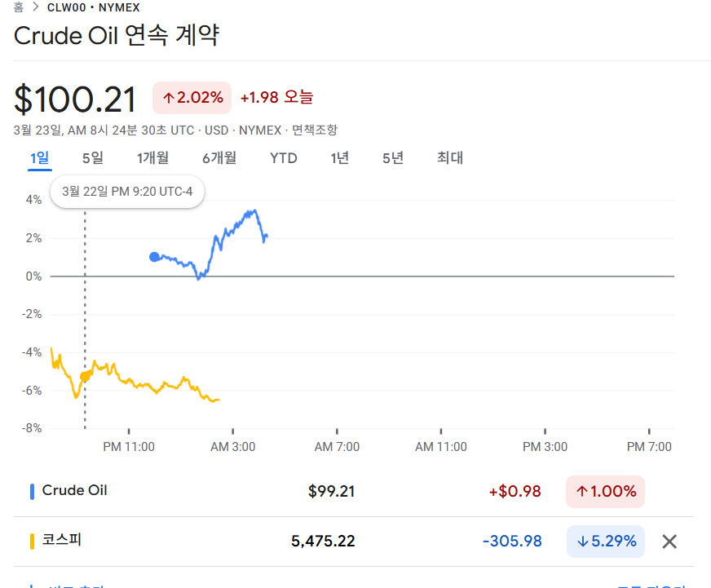The width and height of the screenshot is (711, 588).
Task: Remove 코스피 comparison with X icon
Action: (x=669, y=542)
